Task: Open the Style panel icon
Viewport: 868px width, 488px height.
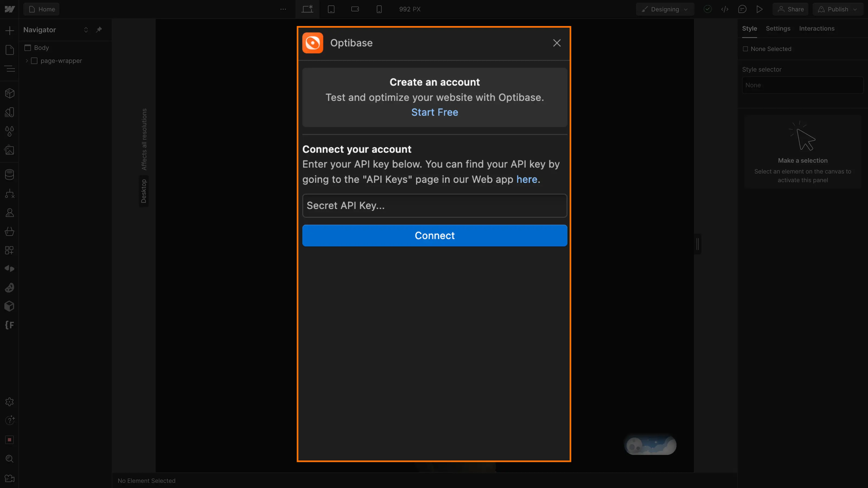Action: point(750,28)
